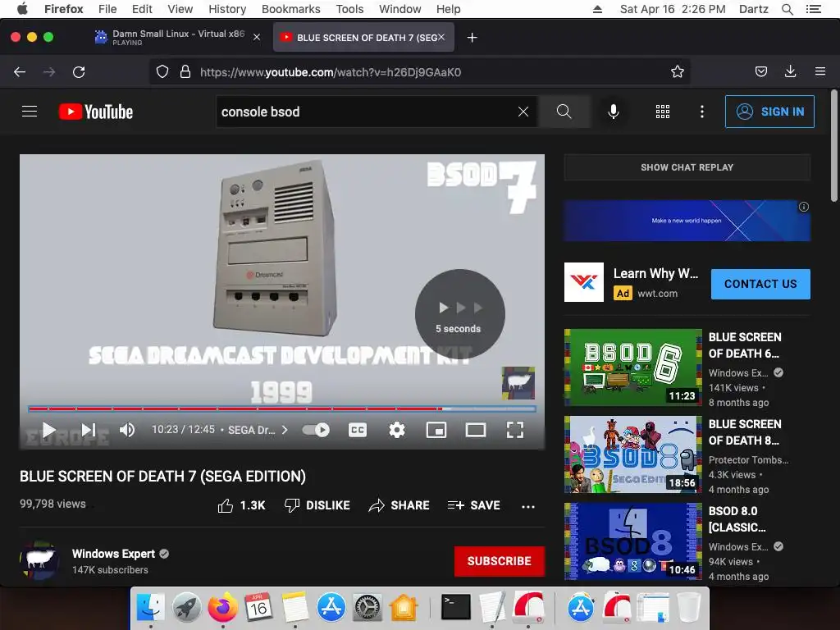Toggle closed captions on the video
Screen dimensions: 840x630
pyautogui.click(x=358, y=430)
